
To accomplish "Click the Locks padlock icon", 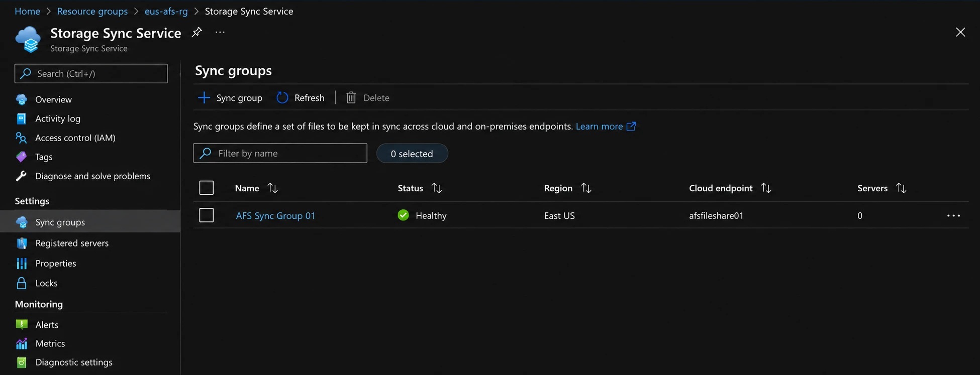I will point(22,283).
